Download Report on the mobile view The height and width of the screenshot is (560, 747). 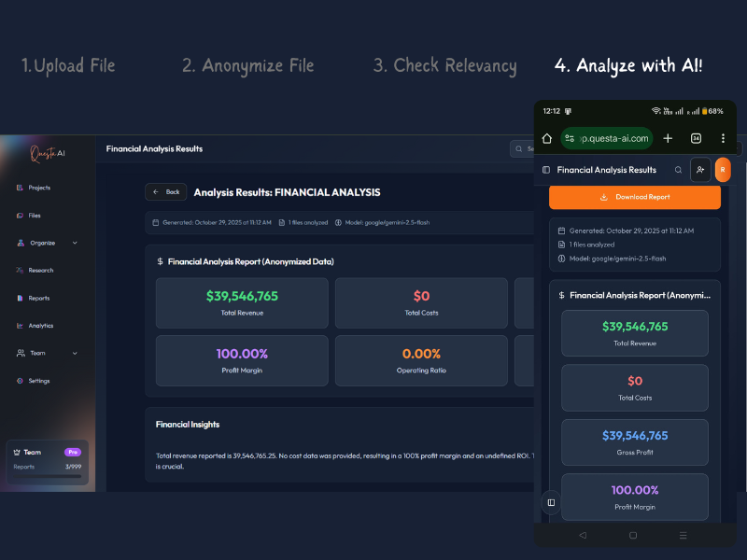click(x=635, y=197)
